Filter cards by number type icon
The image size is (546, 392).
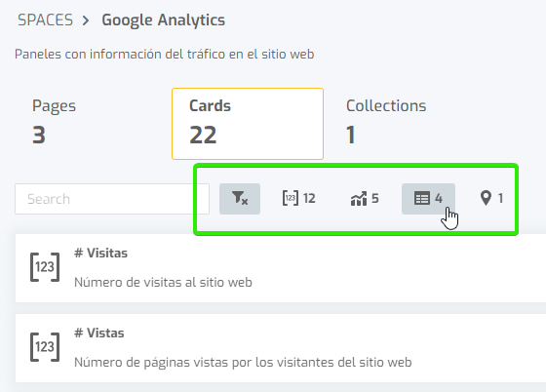(291, 198)
